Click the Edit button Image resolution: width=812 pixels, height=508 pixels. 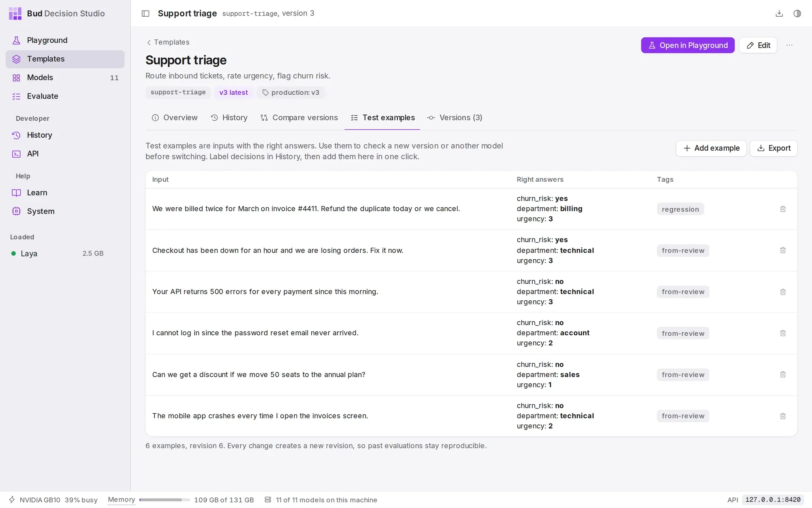(758, 45)
